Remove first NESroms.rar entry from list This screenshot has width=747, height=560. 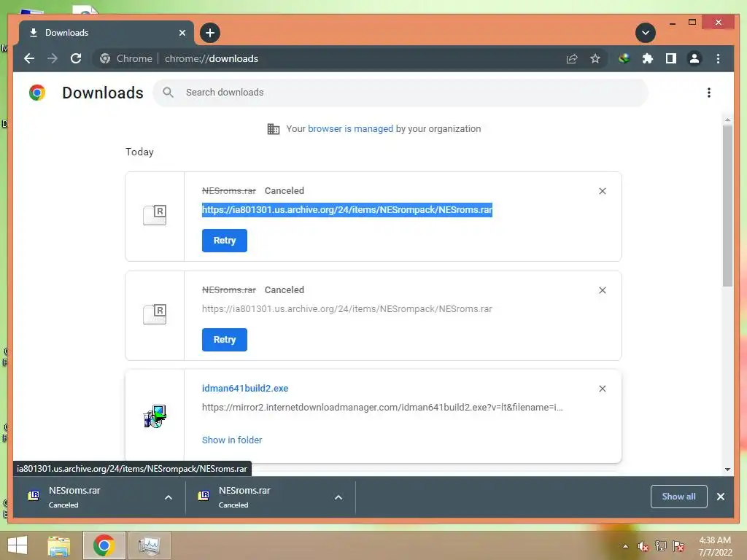(602, 191)
